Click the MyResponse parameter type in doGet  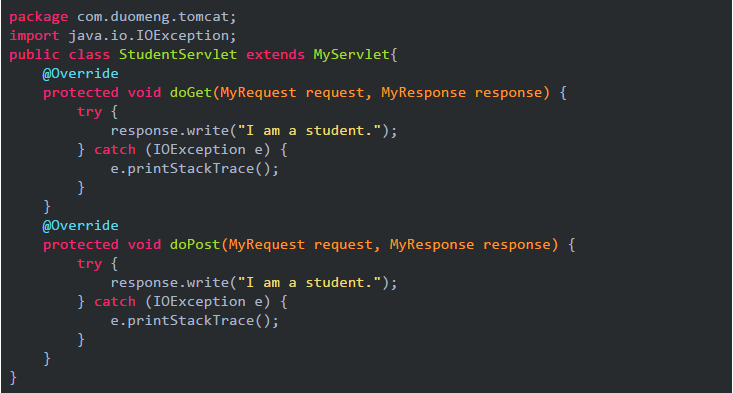[424, 93]
